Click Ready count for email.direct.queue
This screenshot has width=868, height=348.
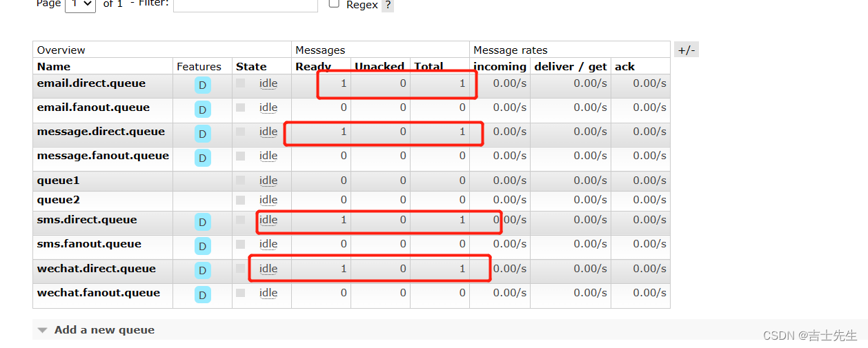[344, 83]
